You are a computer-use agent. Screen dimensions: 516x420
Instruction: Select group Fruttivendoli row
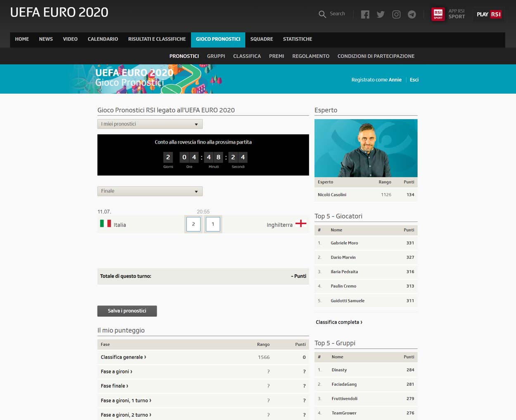[x=366, y=399]
